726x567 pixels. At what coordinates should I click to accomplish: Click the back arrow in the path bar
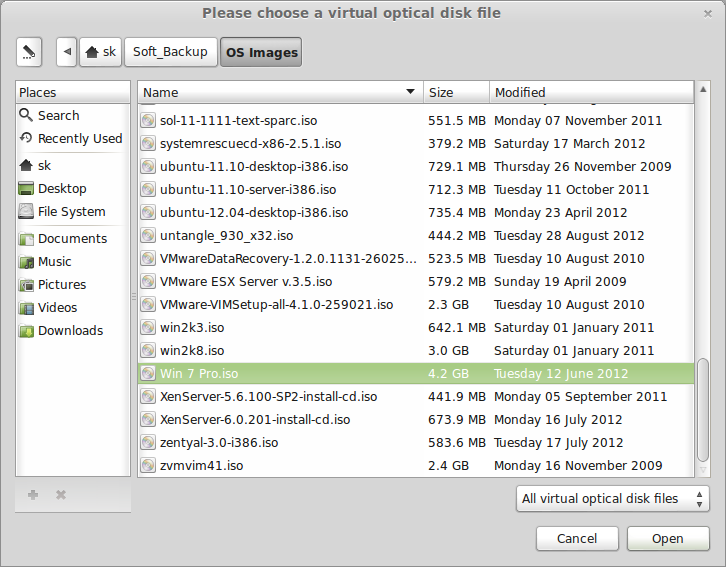click(x=67, y=51)
